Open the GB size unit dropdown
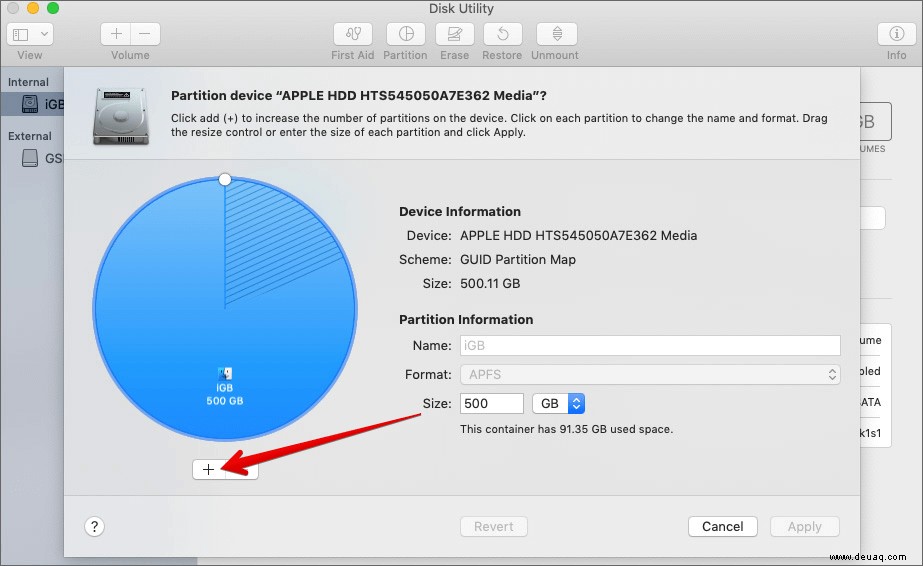The width and height of the screenshot is (923, 566). click(558, 404)
